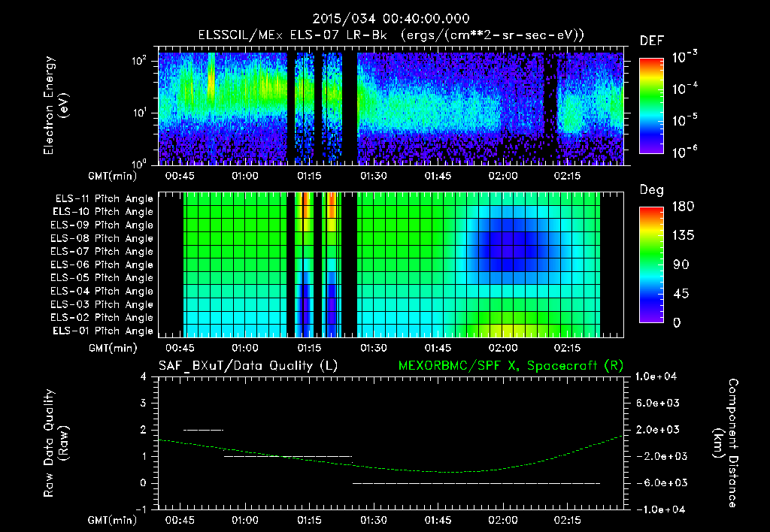Click the "DEF" color bar label
Image resolution: width=770 pixels, height=532 pixels.
click(652, 41)
